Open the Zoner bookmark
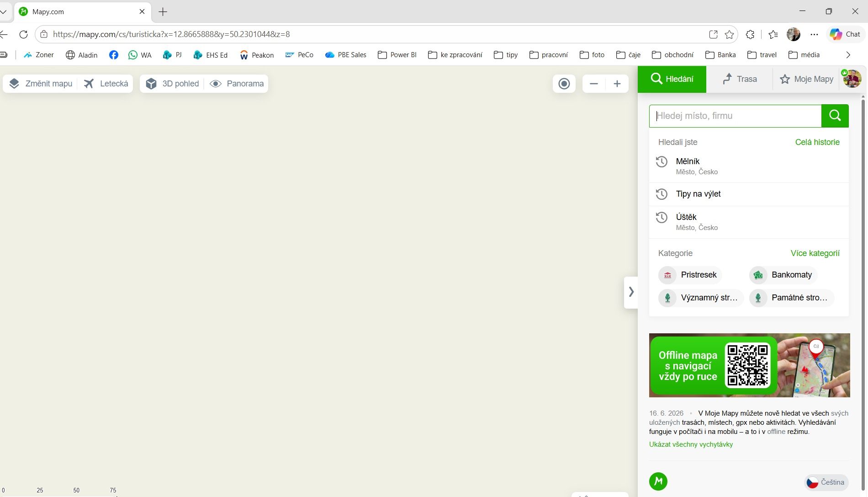 (x=39, y=55)
